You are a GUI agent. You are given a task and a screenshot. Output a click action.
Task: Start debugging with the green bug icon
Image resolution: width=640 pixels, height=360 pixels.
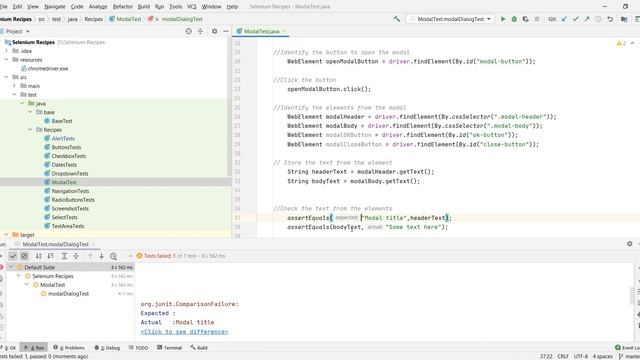(x=514, y=19)
